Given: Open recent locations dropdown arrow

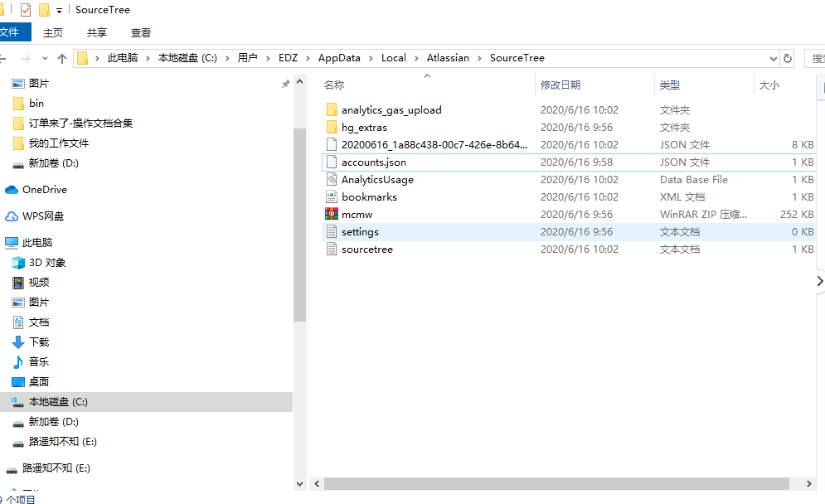Looking at the screenshot, I should tap(45, 58).
